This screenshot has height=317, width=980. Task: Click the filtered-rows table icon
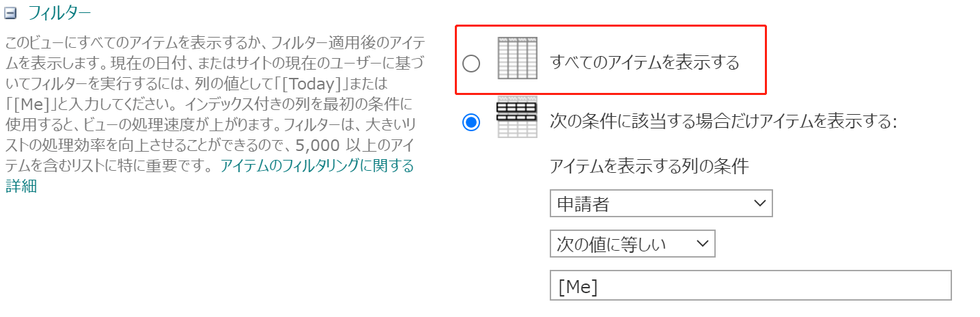click(x=517, y=118)
